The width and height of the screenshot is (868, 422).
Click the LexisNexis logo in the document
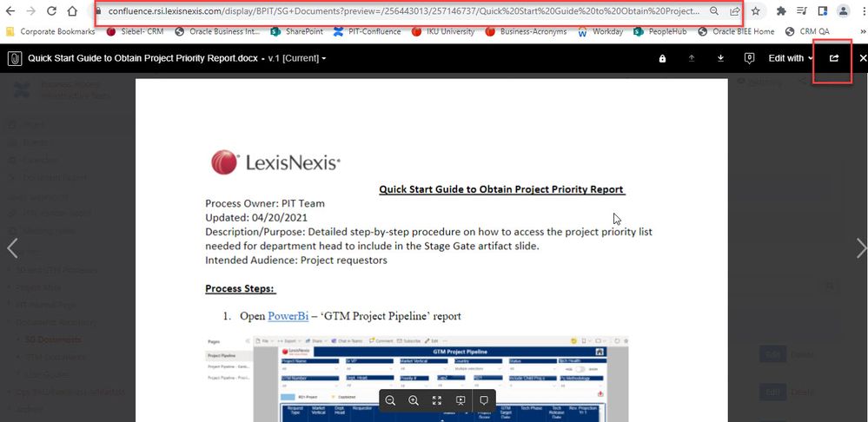(275, 162)
